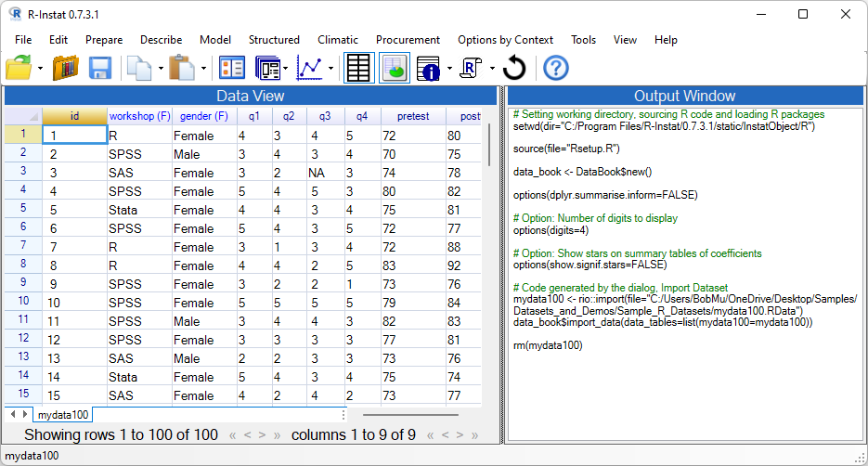Image resolution: width=868 pixels, height=466 pixels.
Task: Go to first columns page « button
Action: click(430, 435)
